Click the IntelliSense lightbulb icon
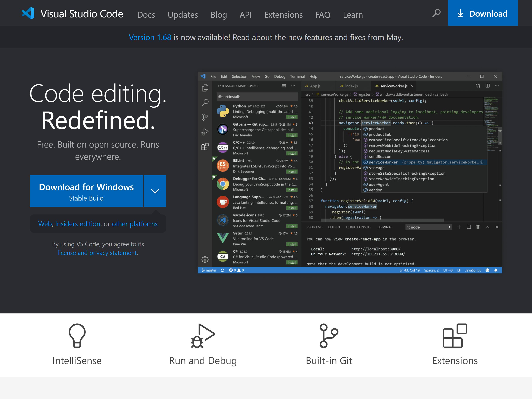This screenshot has width=532, height=399. (x=77, y=335)
